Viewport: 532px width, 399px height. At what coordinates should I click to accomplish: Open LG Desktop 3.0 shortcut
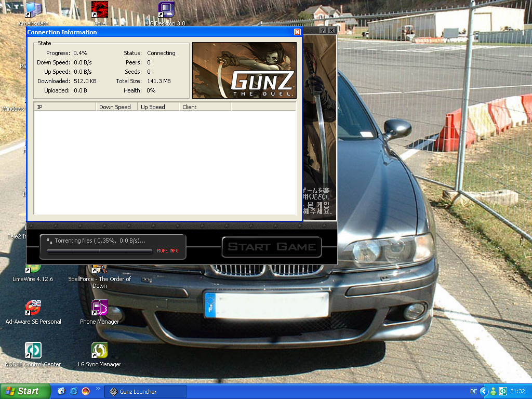166,9
